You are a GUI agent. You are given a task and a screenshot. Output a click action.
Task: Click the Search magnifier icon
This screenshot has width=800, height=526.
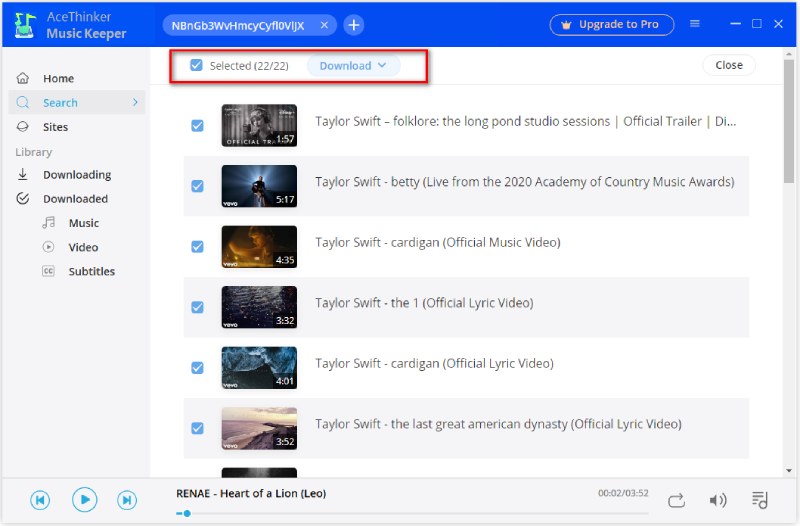click(23, 103)
